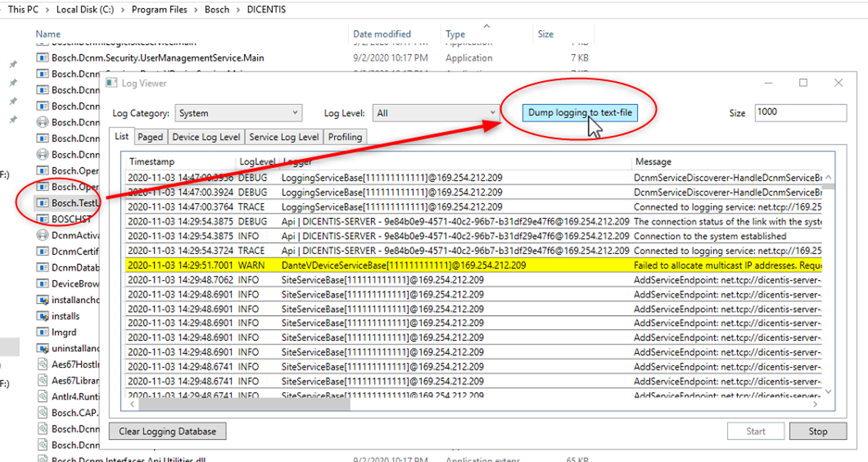Image resolution: width=868 pixels, height=462 pixels.
Task: Click the DeviceBrow application icon
Action: coord(42,283)
